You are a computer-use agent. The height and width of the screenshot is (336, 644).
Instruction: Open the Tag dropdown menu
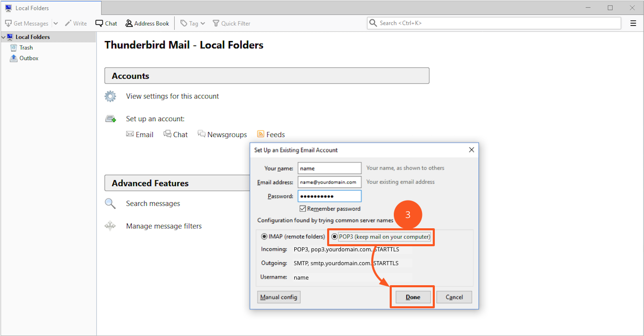coord(193,24)
